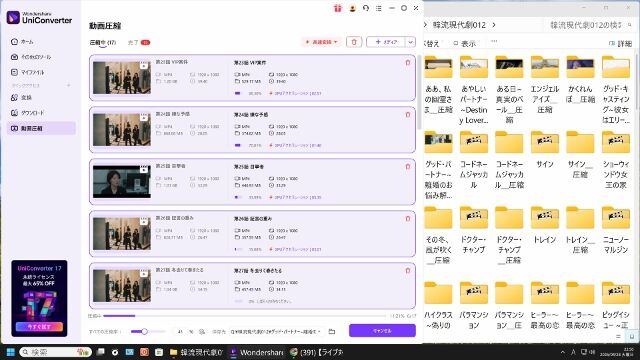The height and width of the screenshot is (360, 640).
Task: Select the かくれんぼ_圧縮 folder
Action: pyautogui.click(x=580, y=80)
